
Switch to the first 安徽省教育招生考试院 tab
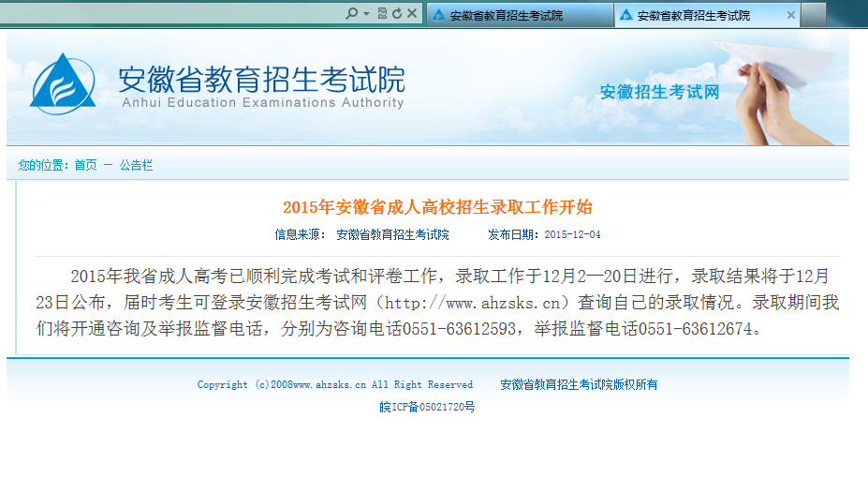(x=520, y=15)
